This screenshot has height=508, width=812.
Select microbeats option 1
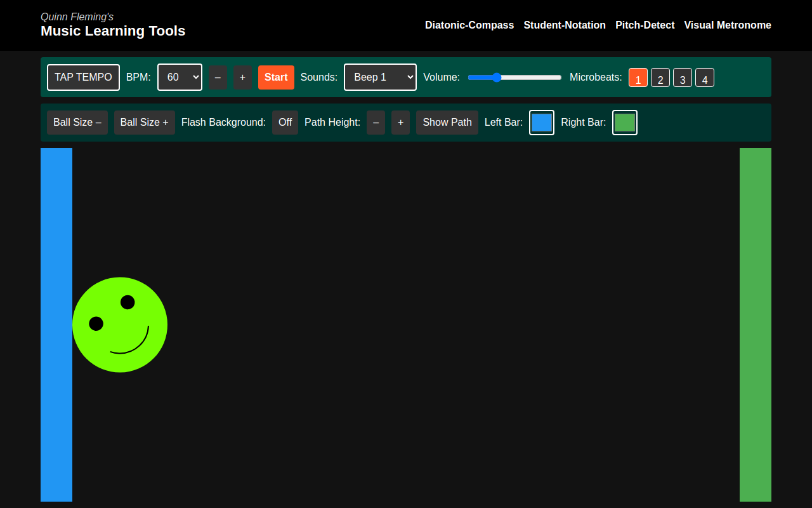point(638,77)
